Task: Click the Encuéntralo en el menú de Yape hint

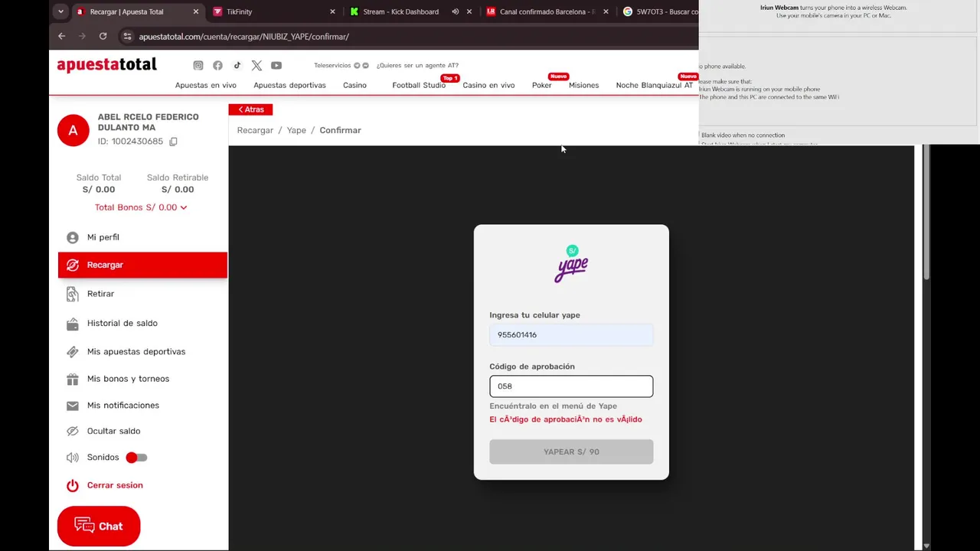Action: tap(553, 406)
